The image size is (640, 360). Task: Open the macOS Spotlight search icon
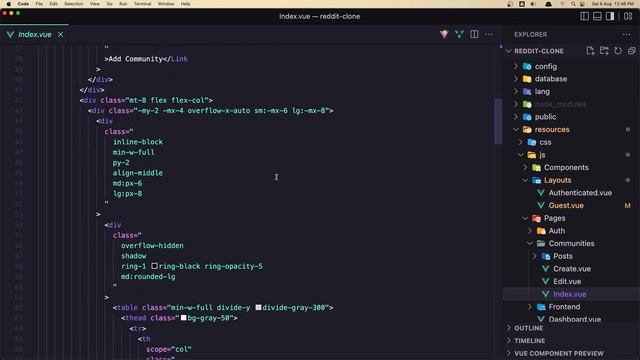(x=573, y=4)
